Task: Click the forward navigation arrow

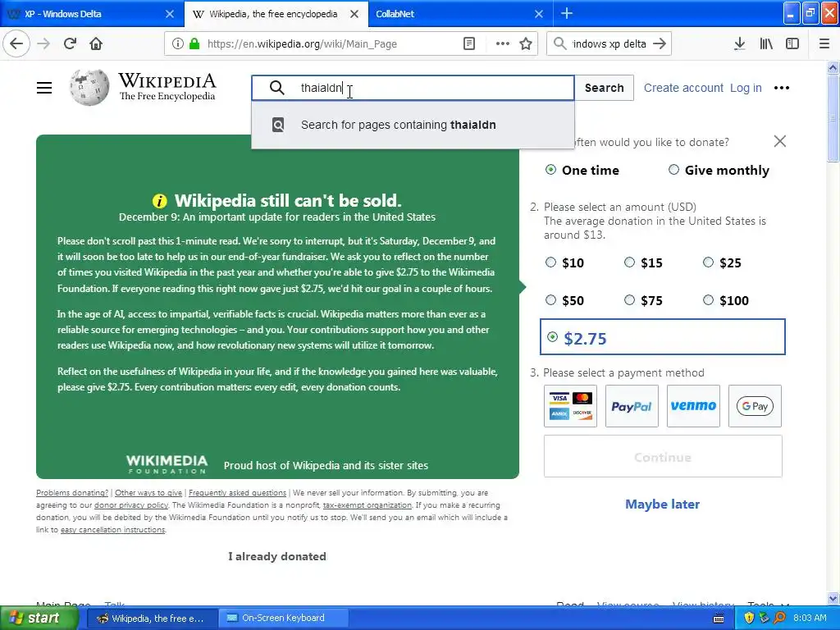Action: tap(44, 43)
